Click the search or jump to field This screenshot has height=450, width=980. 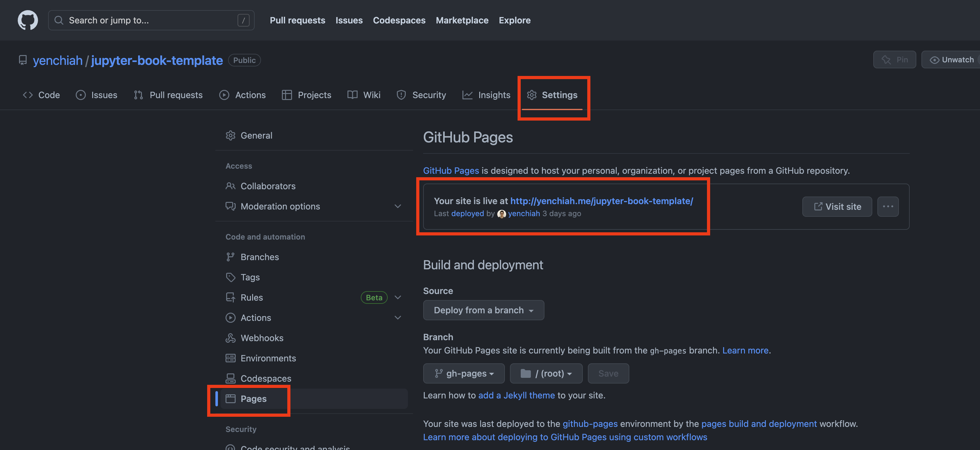click(151, 20)
